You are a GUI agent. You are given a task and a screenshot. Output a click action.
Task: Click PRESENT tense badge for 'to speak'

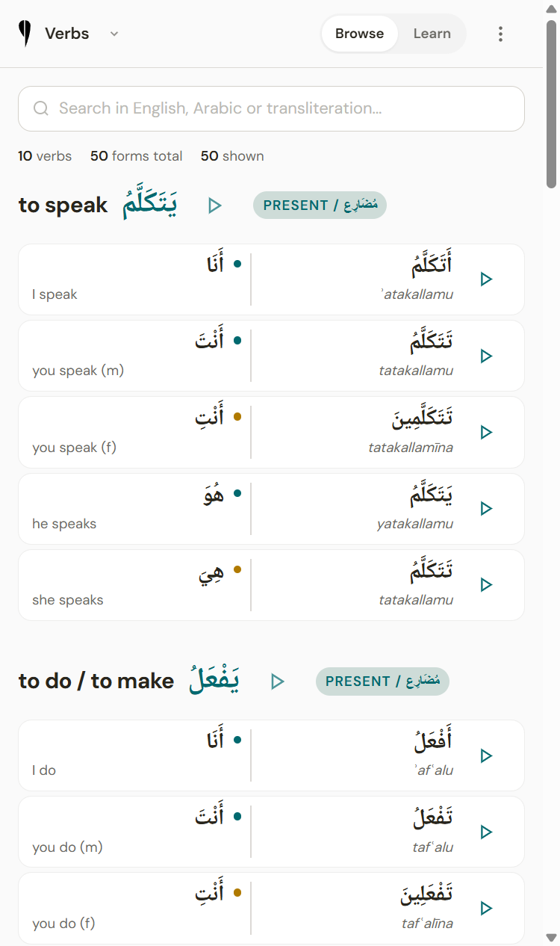point(320,205)
